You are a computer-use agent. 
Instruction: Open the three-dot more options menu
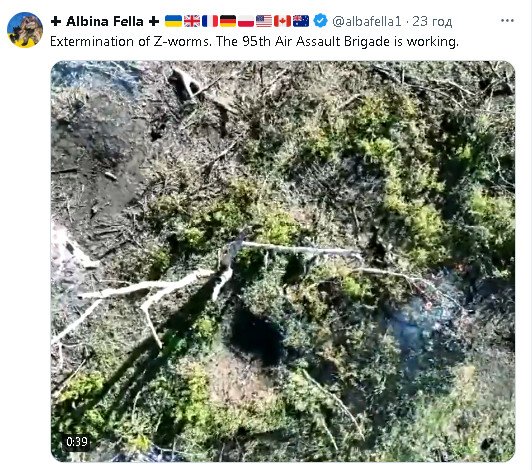coord(507,21)
